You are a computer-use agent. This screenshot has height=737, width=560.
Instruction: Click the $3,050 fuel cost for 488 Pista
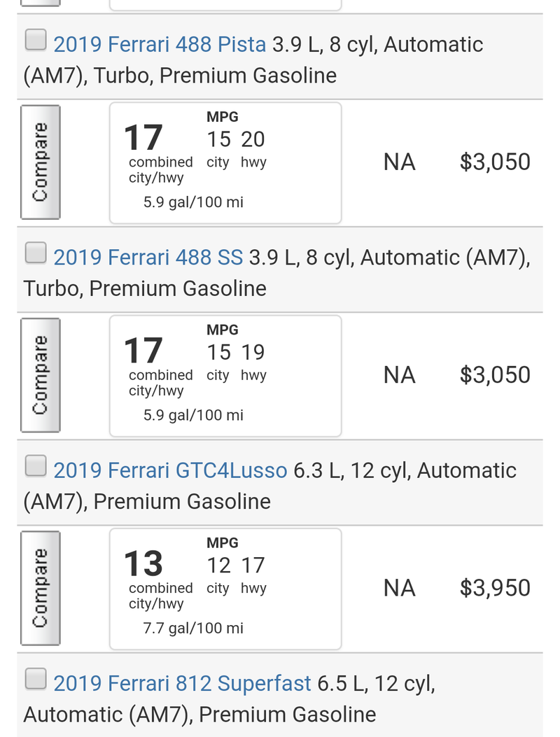(495, 162)
